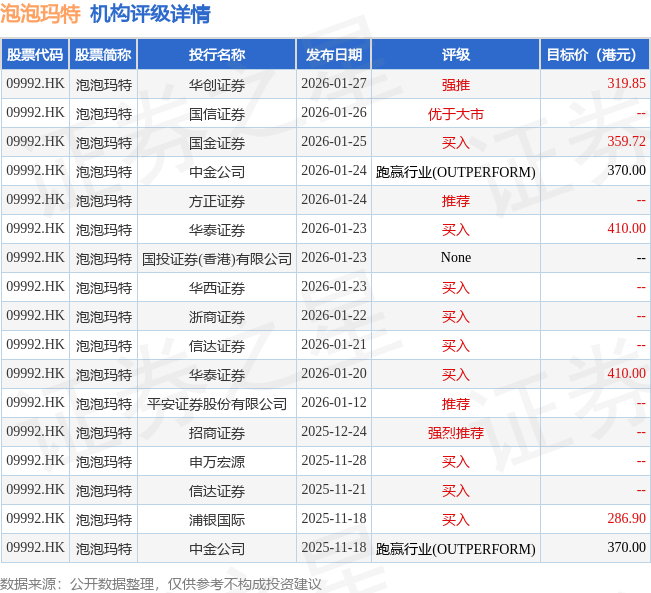Click the 强烈推荐 rating
Viewport: 651px width, 593px height.
click(x=455, y=433)
